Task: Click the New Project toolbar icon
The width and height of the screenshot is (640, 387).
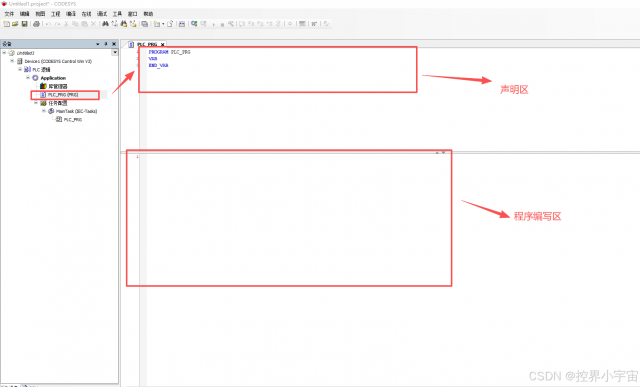Action: click(7, 24)
